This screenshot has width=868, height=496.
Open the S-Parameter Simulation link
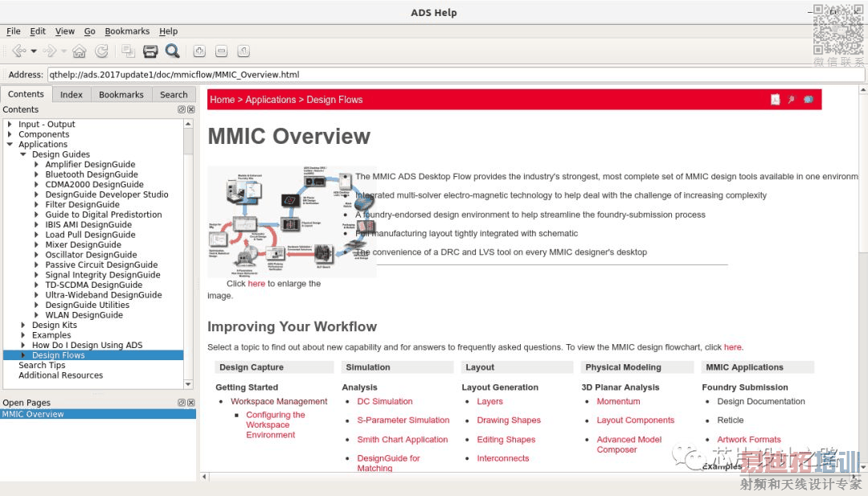(x=403, y=420)
